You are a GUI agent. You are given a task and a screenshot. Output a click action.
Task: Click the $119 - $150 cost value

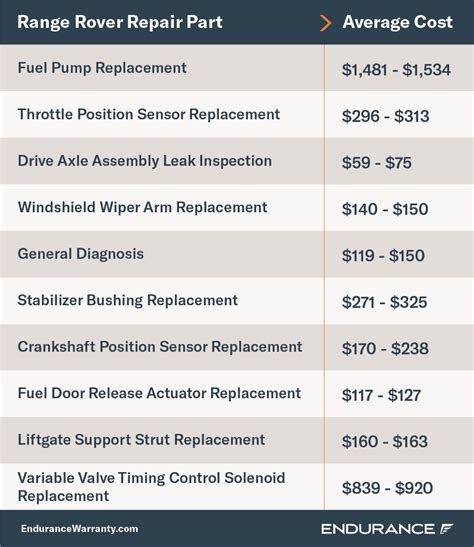[383, 256]
